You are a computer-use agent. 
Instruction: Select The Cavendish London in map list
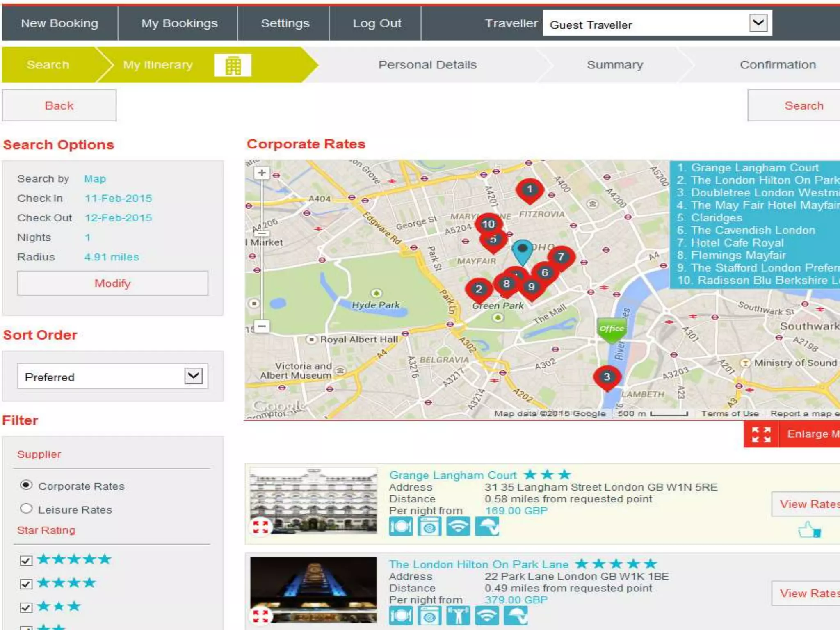tap(746, 230)
